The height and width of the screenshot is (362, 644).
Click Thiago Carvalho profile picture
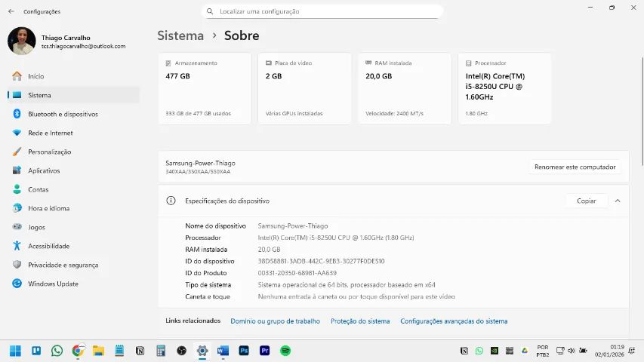(x=22, y=41)
